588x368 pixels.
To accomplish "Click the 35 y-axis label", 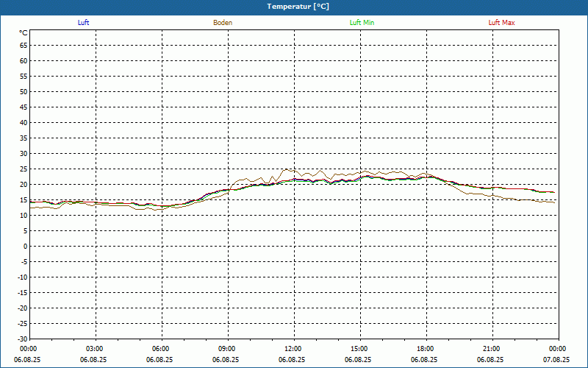I will point(24,138).
